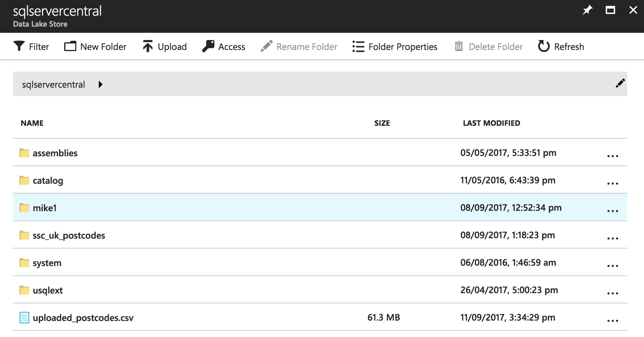Click the Folder Properties list icon
Image resolution: width=644 pixels, height=337 pixels.
tap(358, 47)
